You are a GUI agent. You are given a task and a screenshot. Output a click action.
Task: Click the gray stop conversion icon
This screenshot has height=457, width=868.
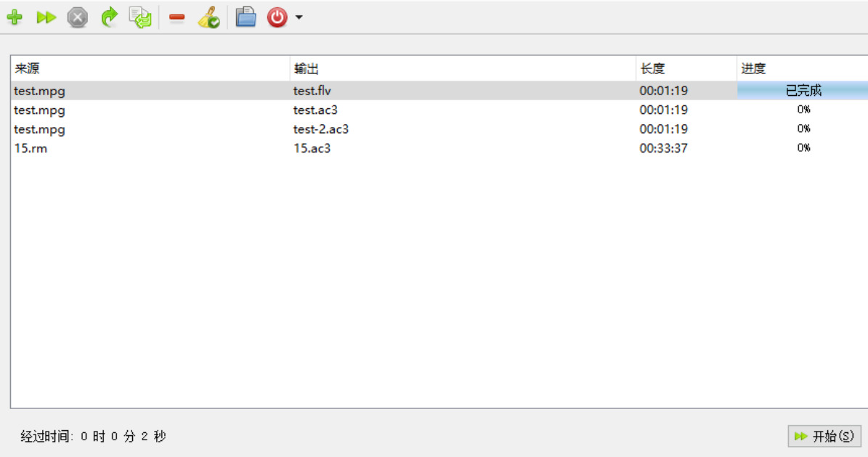(x=78, y=17)
